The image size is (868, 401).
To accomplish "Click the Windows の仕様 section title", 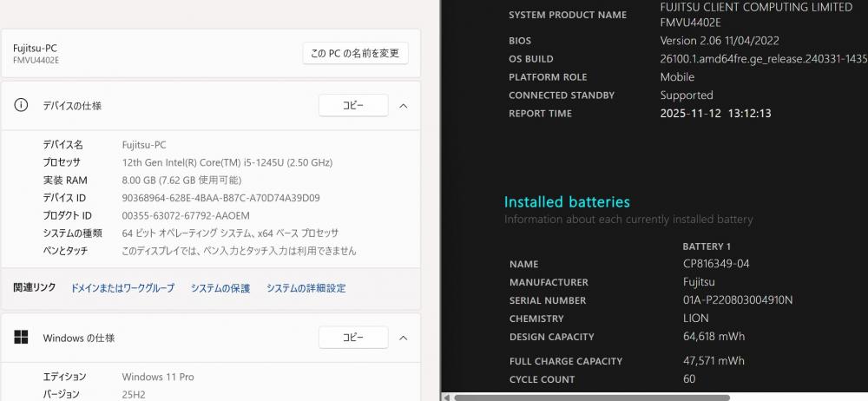I will (x=79, y=338).
